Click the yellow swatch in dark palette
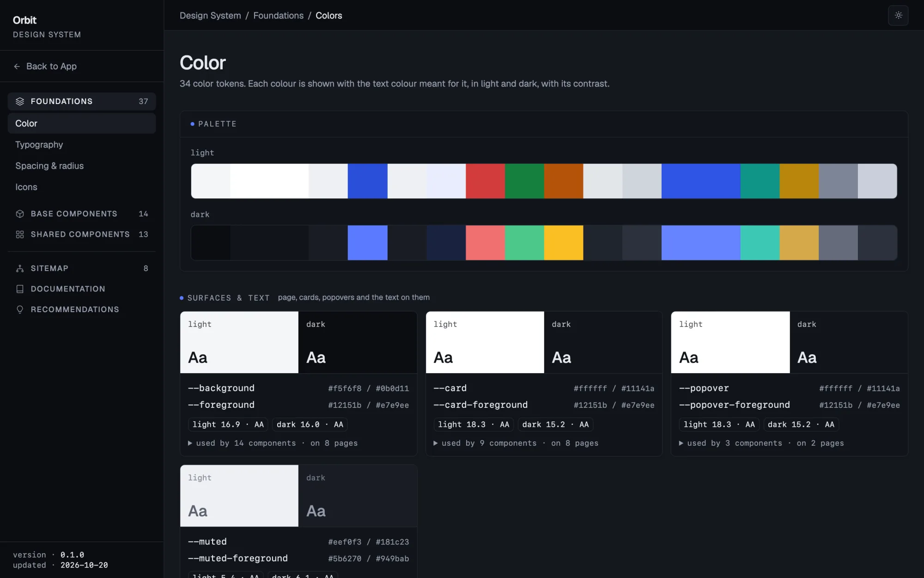This screenshot has height=578, width=924. pos(564,243)
